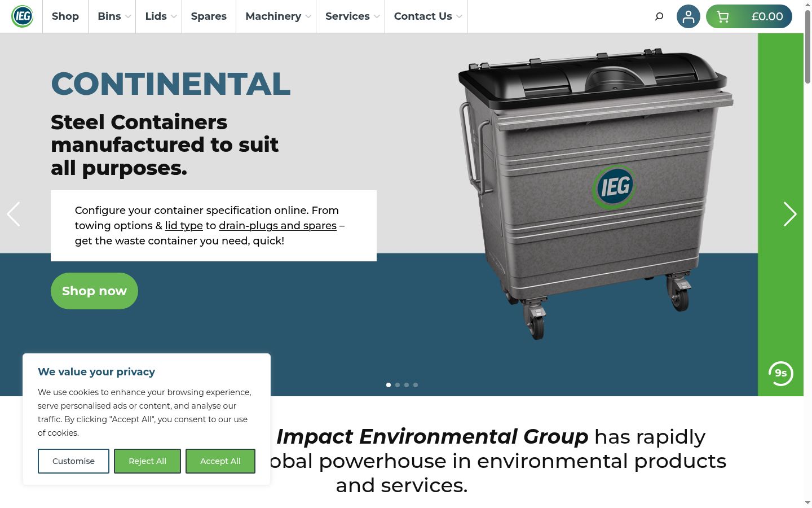This screenshot has width=812, height=508.
Task: Click the IEG badge on the container
Action: click(x=614, y=186)
